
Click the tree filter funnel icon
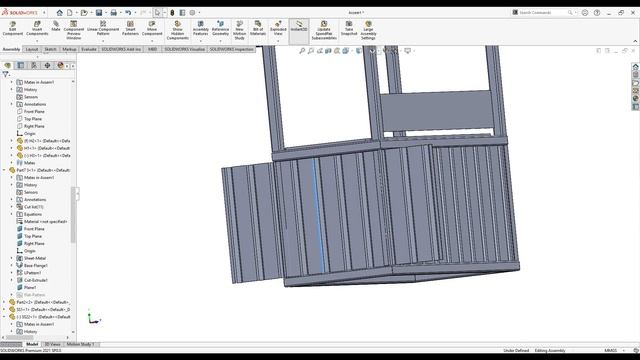coord(5,74)
